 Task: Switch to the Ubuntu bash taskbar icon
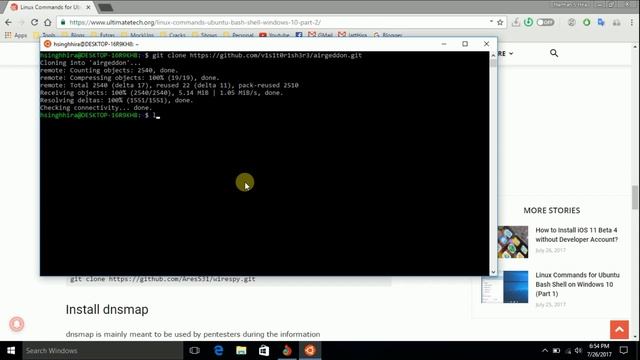(310, 351)
